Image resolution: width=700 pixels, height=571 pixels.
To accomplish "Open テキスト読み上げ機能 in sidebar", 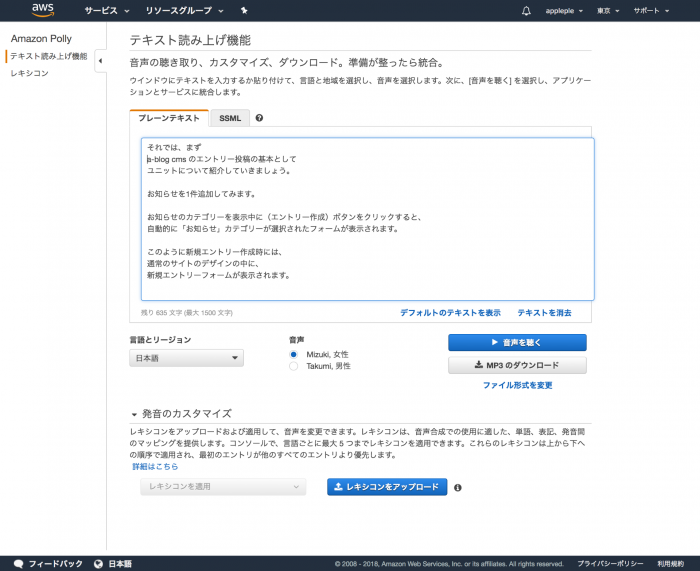I will click(49, 56).
